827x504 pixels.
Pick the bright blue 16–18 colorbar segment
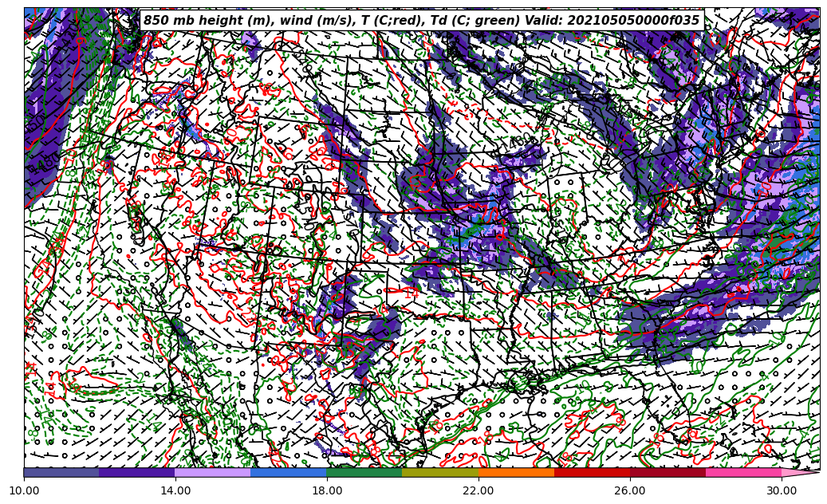289,472
